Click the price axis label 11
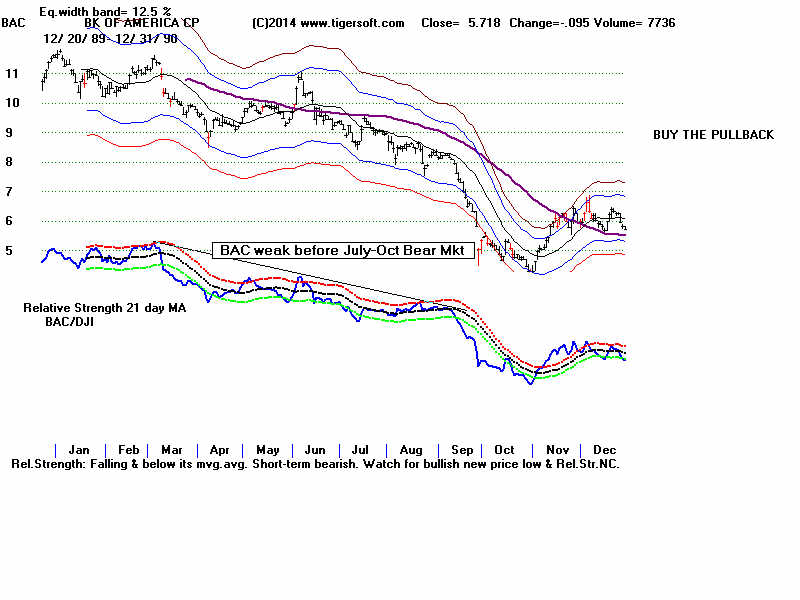The height and width of the screenshot is (600, 800). coord(12,74)
